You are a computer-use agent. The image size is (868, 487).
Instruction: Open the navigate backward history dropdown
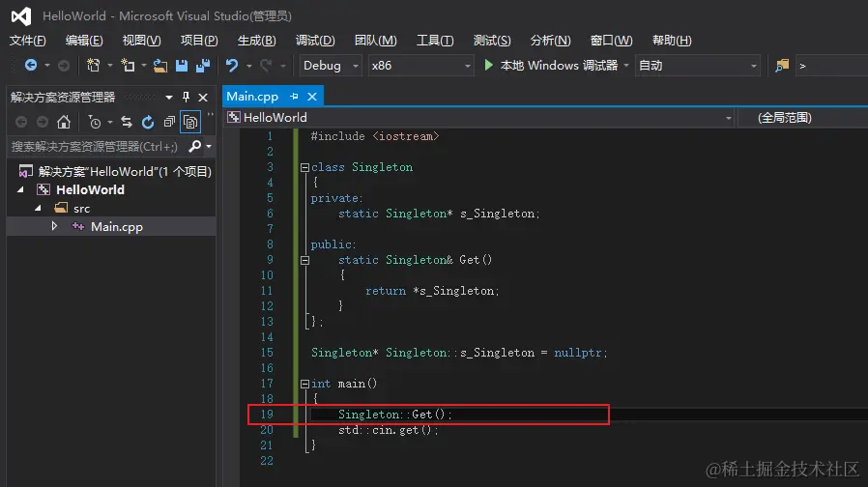click(x=47, y=66)
